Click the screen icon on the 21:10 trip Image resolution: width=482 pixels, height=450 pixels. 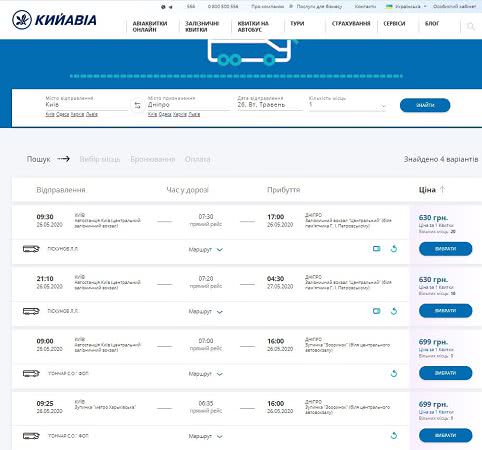376,311
